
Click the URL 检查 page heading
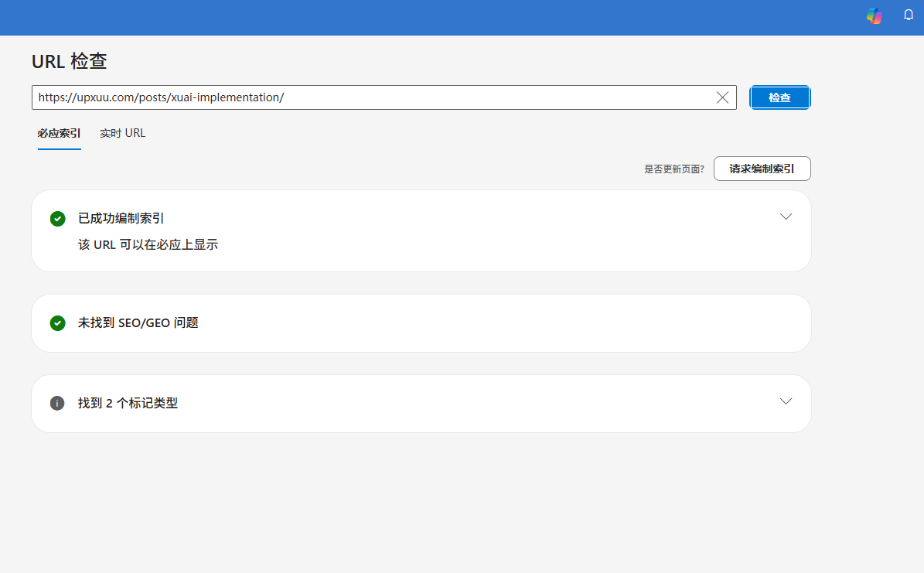click(x=70, y=61)
